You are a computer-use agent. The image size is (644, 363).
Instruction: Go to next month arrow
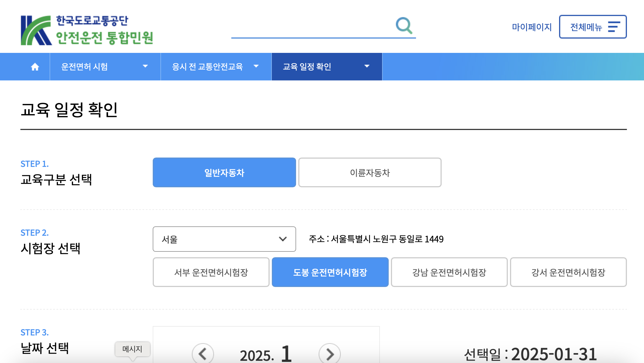coord(329,354)
